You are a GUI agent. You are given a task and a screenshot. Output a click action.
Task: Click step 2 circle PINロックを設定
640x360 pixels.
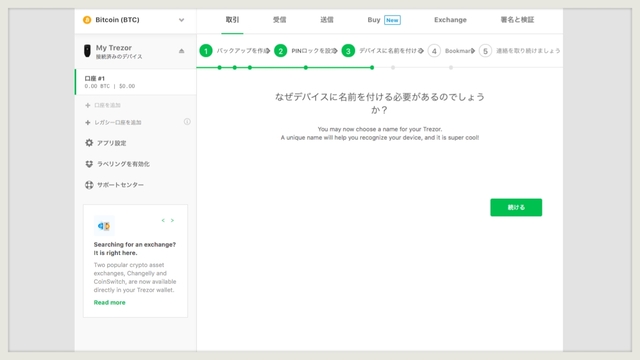(280, 51)
